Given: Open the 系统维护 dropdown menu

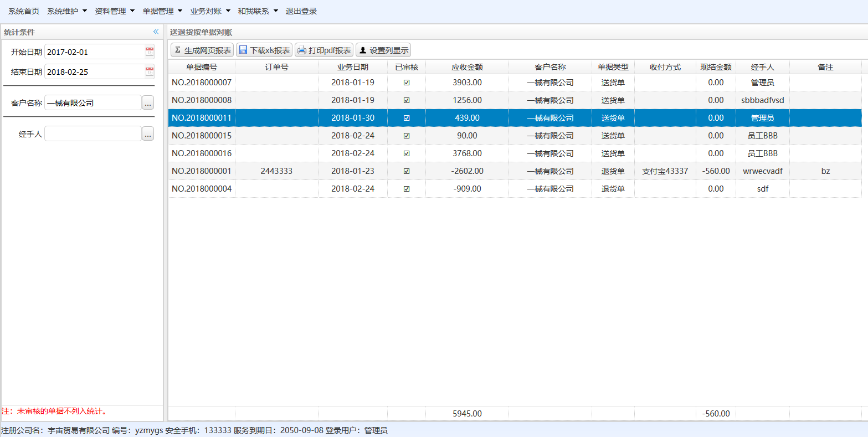Looking at the screenshot, I should point(67,11).
